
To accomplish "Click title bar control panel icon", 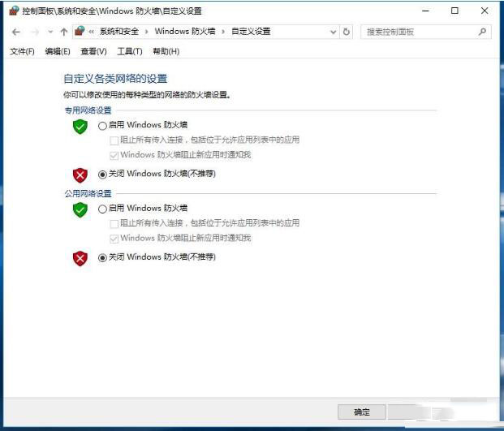I will [x=14, y=11].
